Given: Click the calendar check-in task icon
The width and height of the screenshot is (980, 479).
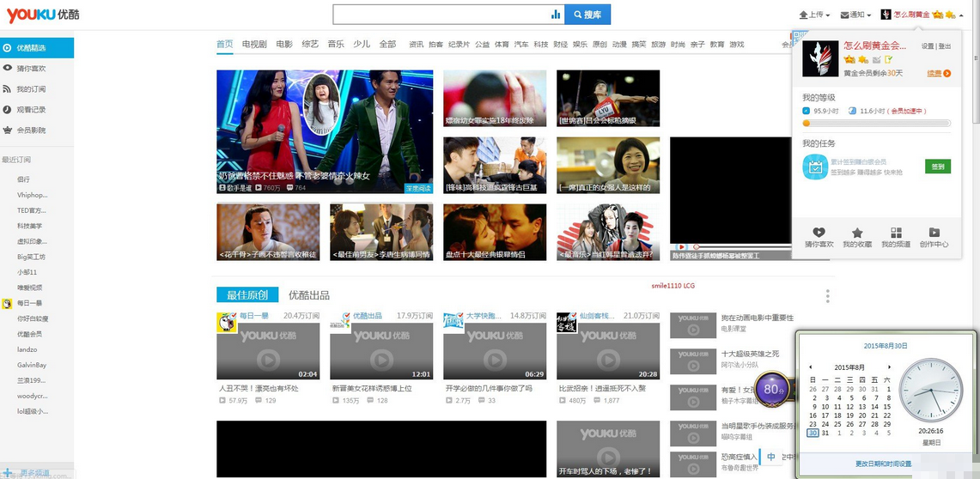Looking at the screenshot, I should [x=815, y=167].
